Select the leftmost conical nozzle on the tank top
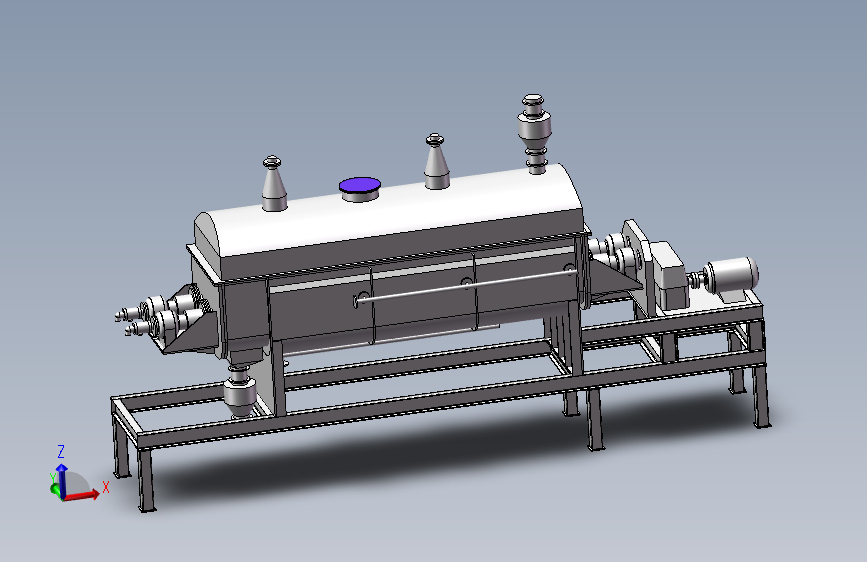Viewport: 867px width, 562px height. point(273,184)
